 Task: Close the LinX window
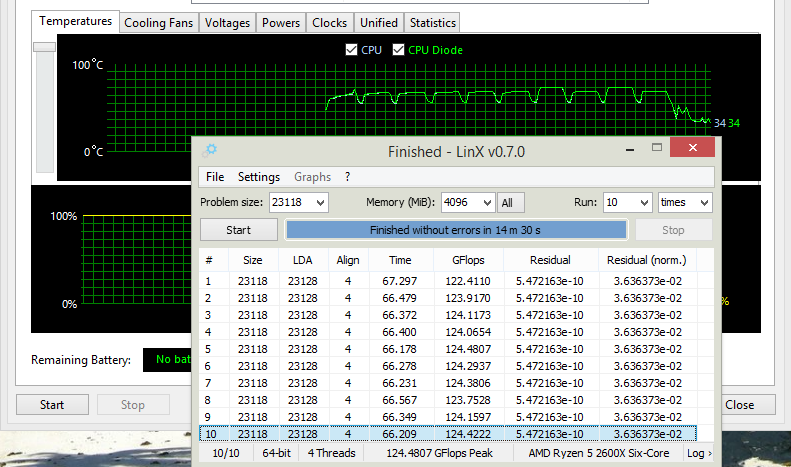[x=692, y=147]
